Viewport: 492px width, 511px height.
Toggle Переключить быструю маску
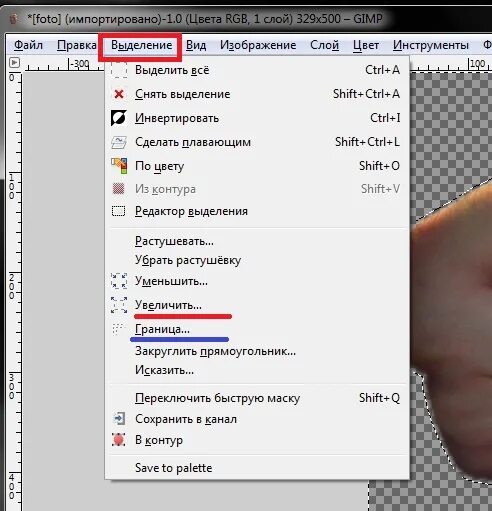257,398
